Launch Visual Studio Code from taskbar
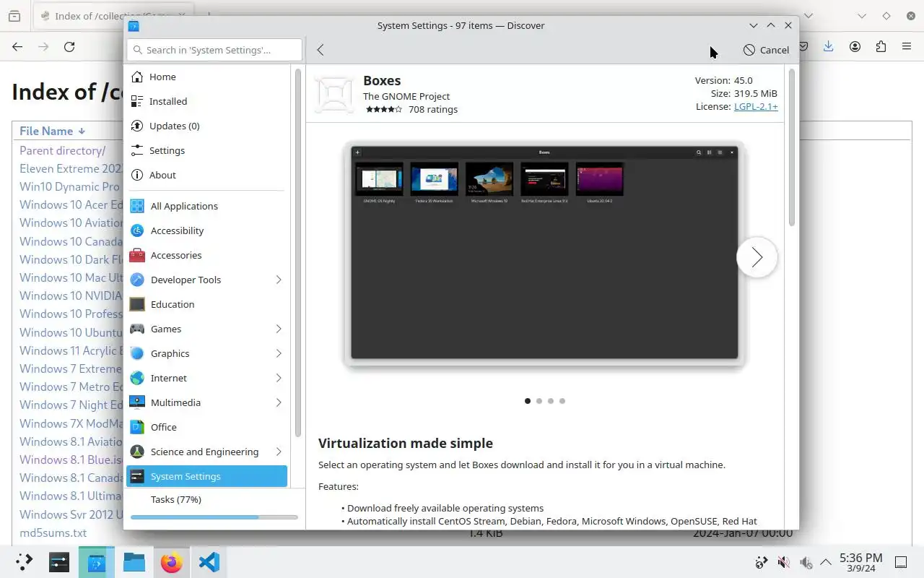This screenshot has width=924, height=578. [209, 562]
